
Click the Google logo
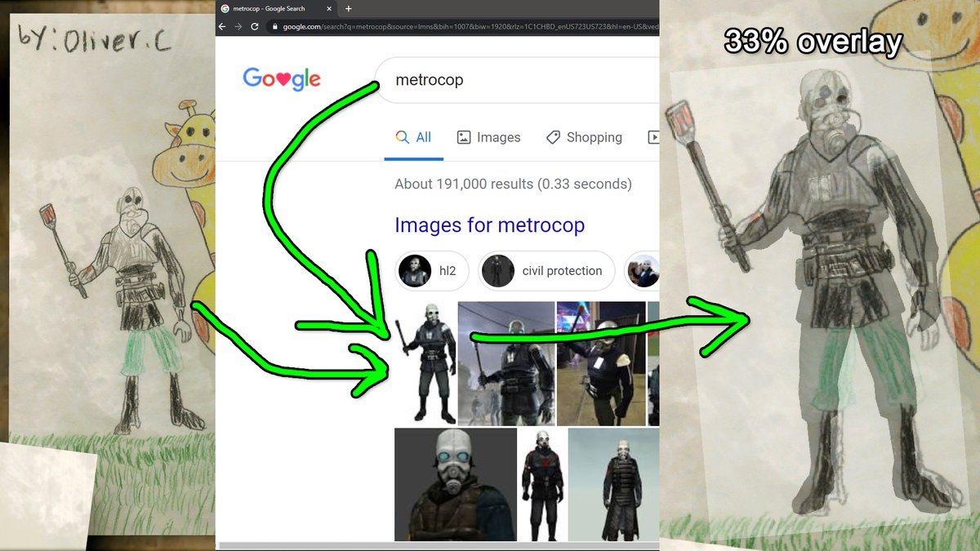click(282, 79)
